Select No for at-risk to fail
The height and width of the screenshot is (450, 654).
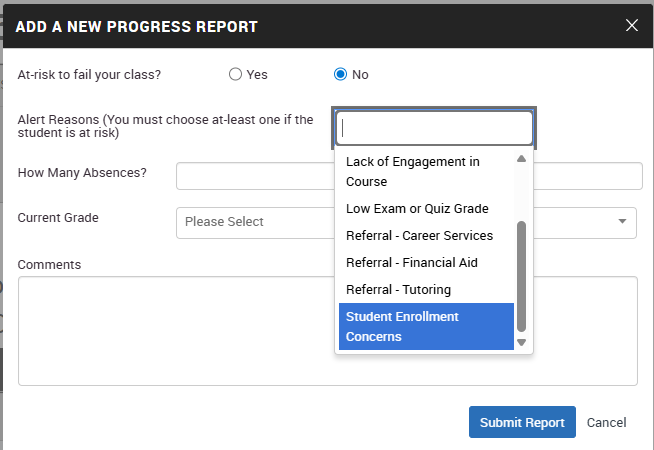(x=340, y=74)
